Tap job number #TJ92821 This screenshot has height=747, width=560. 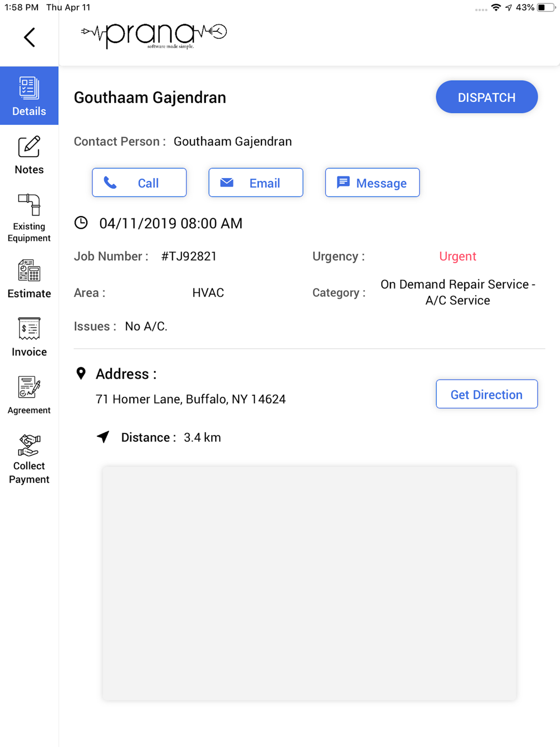(189, 256)
